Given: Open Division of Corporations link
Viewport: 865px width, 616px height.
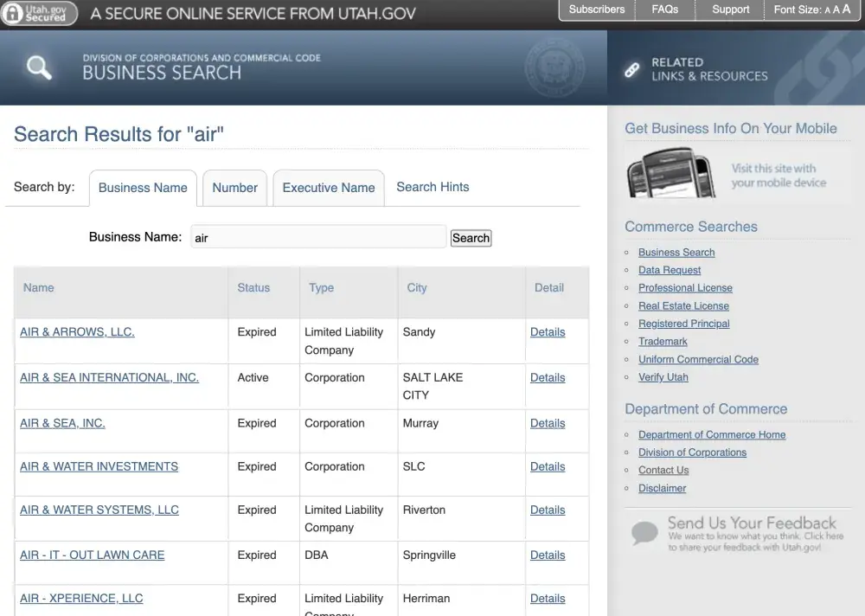Looking at the screenshot, I should click(692, 452).
